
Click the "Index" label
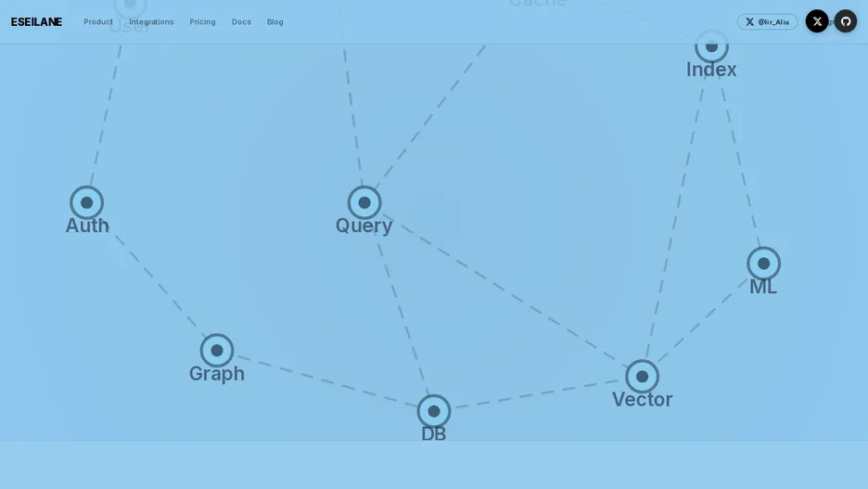pyautogui.click(x=711, y=70)
